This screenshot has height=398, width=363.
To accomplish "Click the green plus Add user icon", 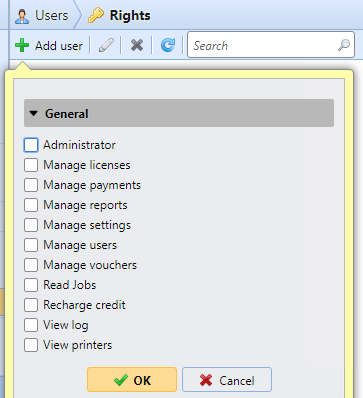I will 22,45.
